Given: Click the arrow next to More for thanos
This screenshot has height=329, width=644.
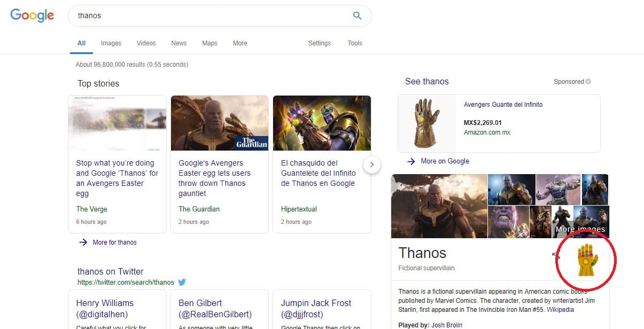Looking at the screenshot, I should [x=83, y=242].
